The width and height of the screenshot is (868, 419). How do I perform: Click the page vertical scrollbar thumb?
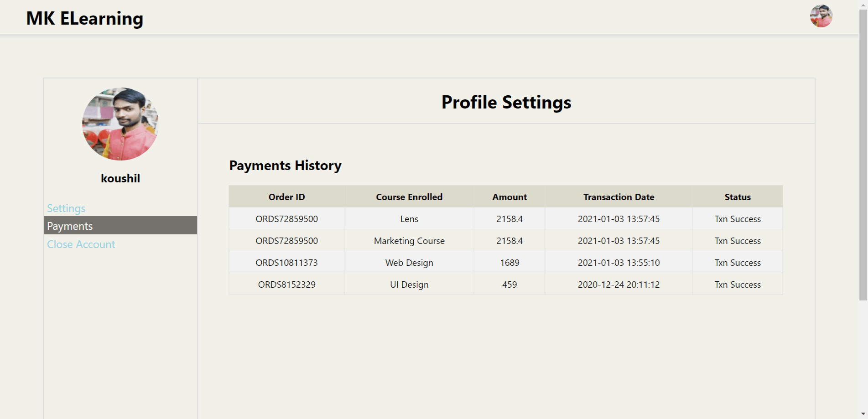pyautogui.click(x=863, y=154)
